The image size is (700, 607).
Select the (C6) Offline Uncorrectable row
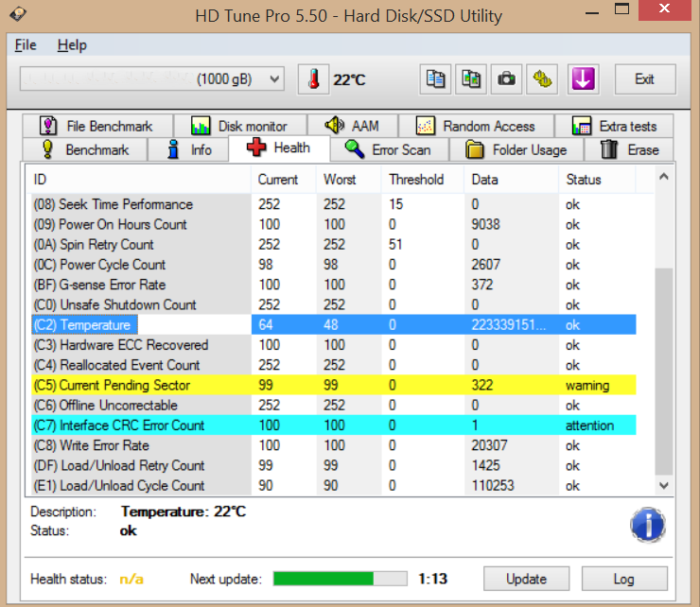tap(334, 406)
